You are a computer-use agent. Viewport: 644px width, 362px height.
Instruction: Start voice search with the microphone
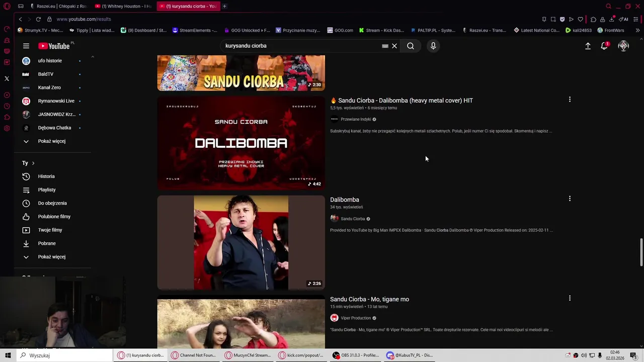click(433, 46)
